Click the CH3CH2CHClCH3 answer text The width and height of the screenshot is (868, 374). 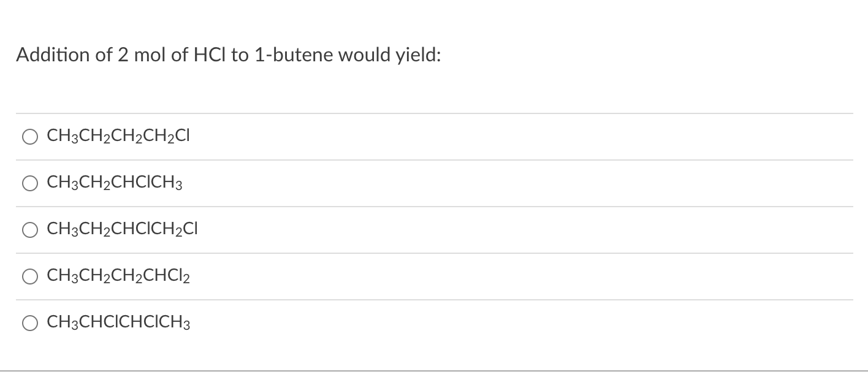tap(114, 182)
